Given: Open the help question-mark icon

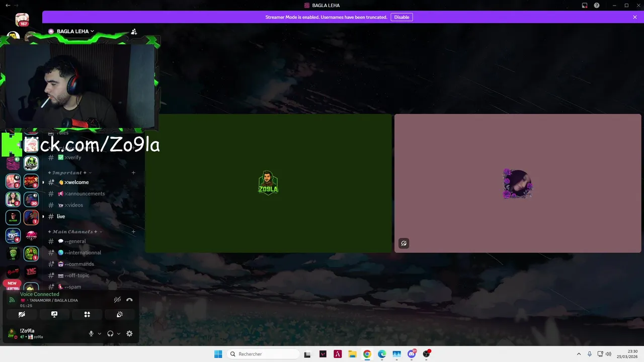Looking at the screenshot, I should (x=597, y=6).
